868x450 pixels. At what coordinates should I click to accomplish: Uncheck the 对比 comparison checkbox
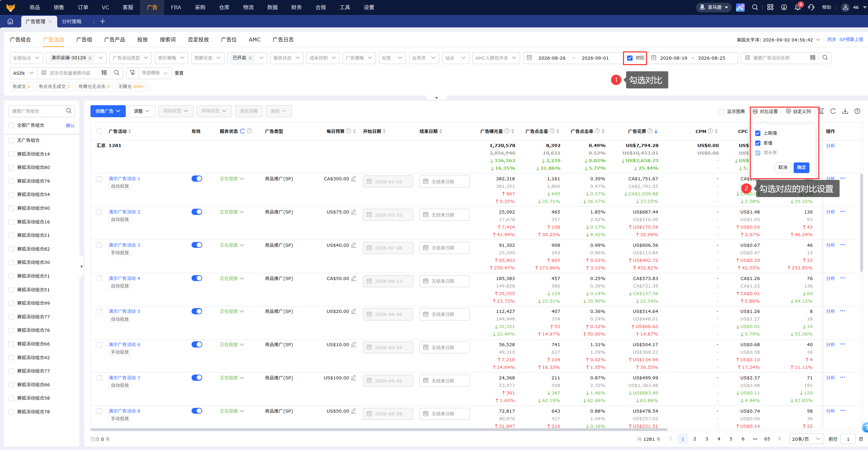[x=630, y=58]
